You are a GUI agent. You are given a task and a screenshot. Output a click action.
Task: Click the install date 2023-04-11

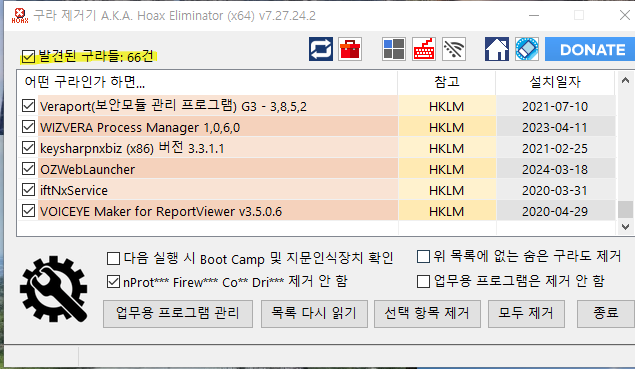pyautogui.click(x=555, y=127)
